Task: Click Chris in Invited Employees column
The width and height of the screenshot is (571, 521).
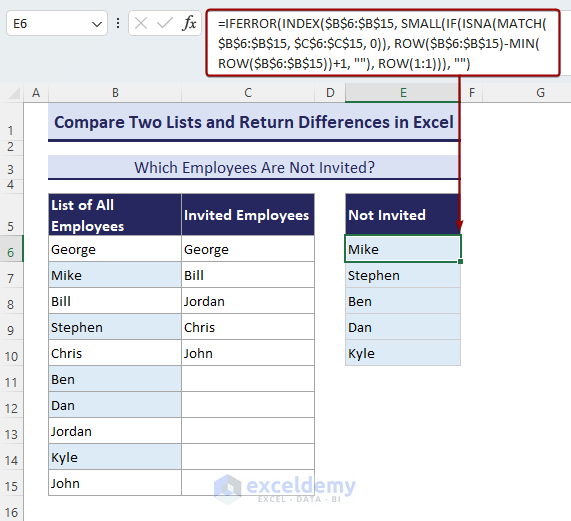Action: [x=248, y=327]
